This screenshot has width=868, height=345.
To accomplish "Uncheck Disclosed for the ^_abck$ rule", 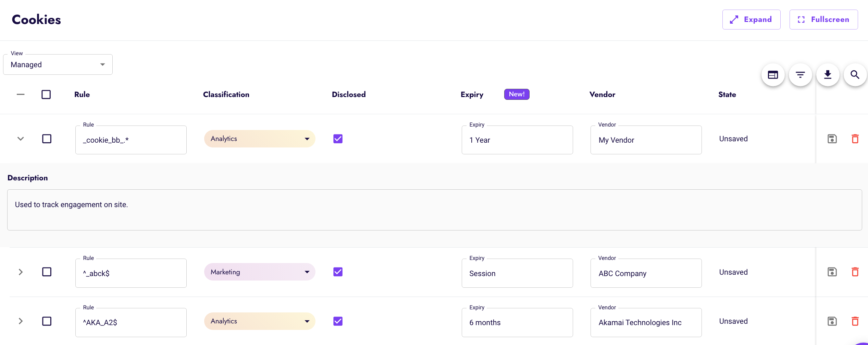I will tap(338, 272).
